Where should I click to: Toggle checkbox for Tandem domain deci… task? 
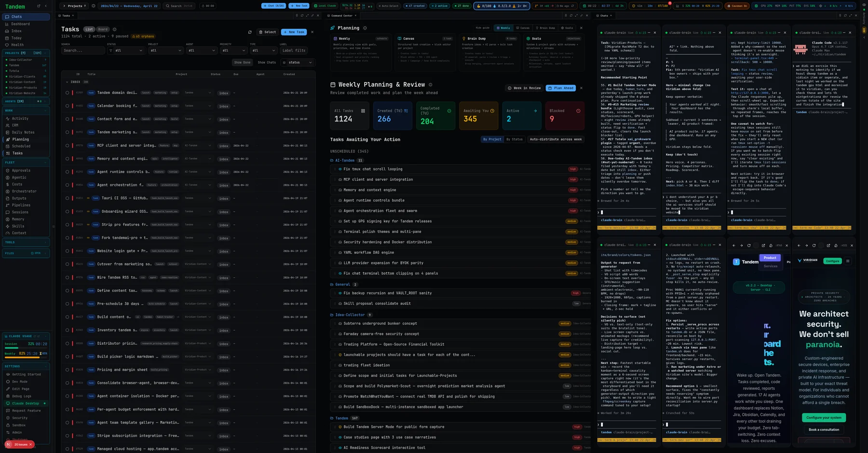pyautogui.click(x=68, y=93)
